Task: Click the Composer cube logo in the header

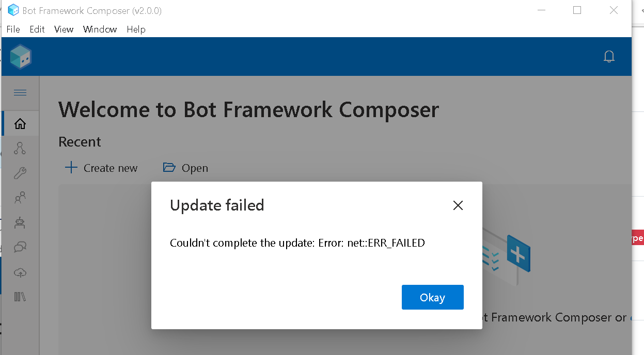Action: click(x=21, y=56)
